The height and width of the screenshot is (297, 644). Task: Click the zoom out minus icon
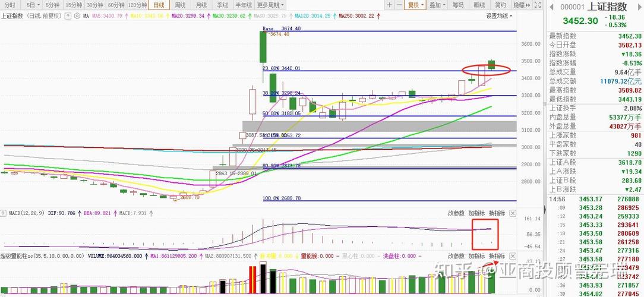[x=400, y=5]
